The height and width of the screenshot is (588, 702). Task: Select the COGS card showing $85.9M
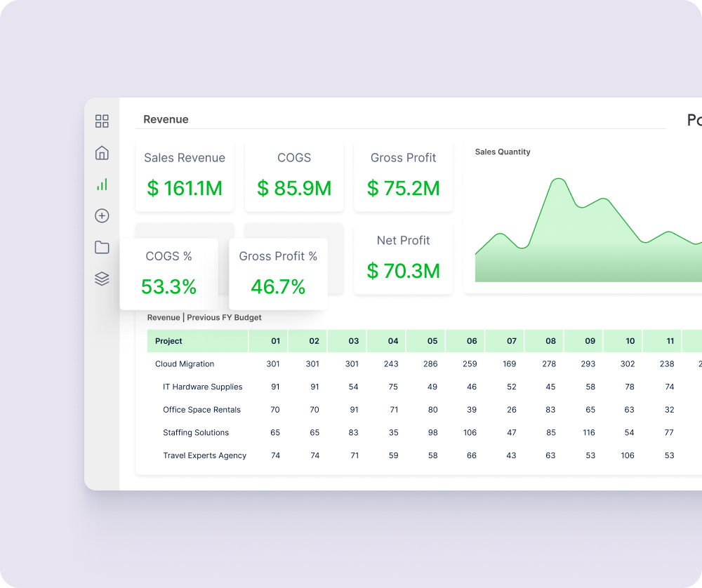(x=293, y=175)
